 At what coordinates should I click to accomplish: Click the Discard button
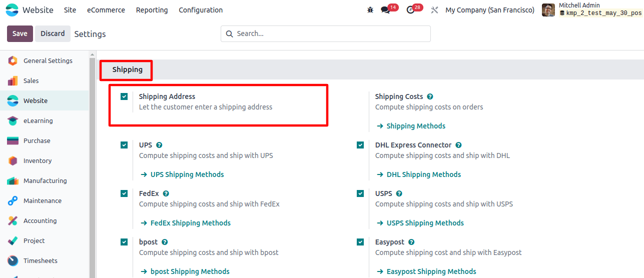(53, 33)
